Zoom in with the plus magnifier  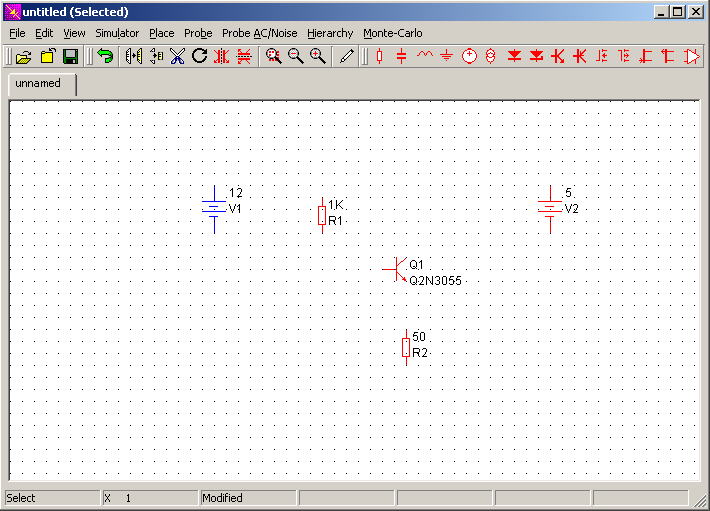pos(318,57)
